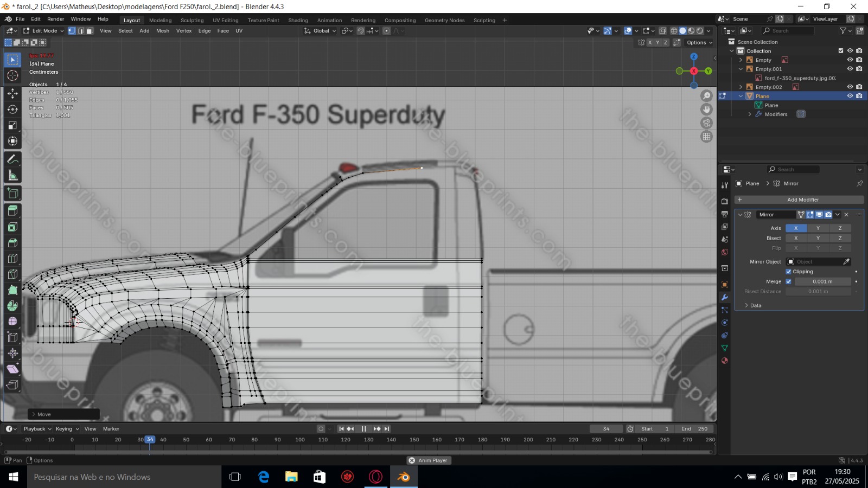Hide the Plane object in viewport
The width and height of the screenshot is (868, 488).
850,96
